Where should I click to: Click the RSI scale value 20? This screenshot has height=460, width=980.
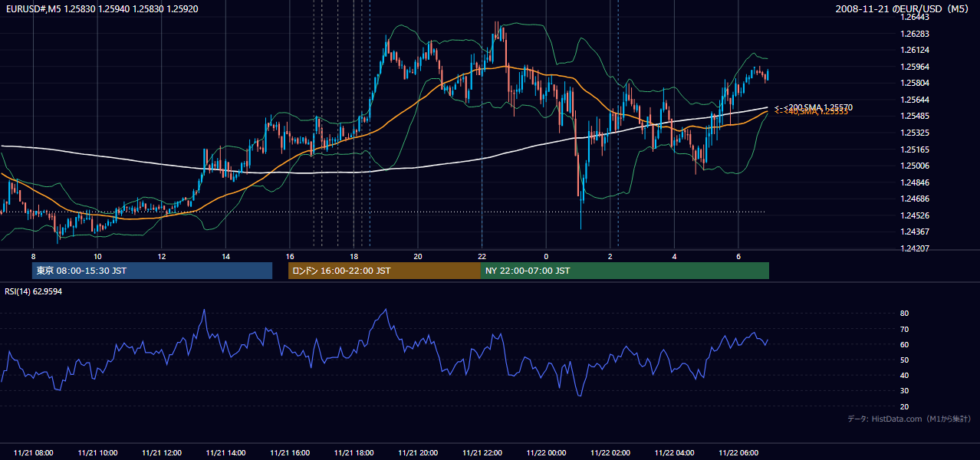pyautogui.click(x=904, y=406)
